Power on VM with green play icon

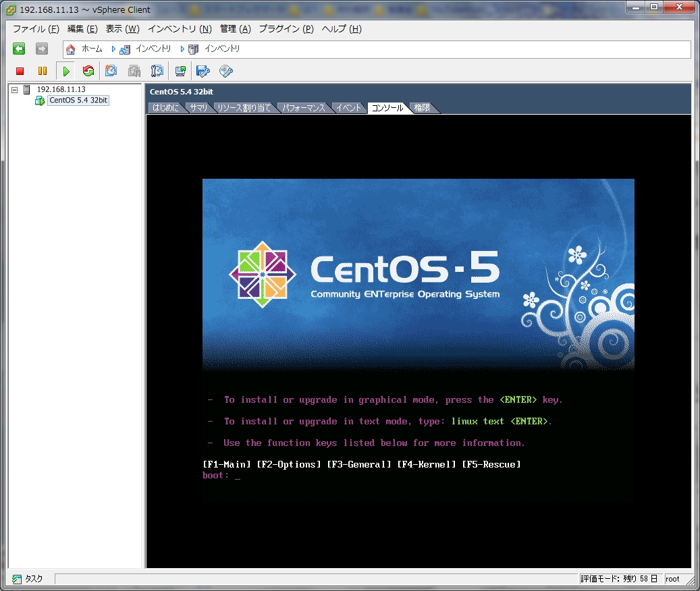click(x=66, y=71)
